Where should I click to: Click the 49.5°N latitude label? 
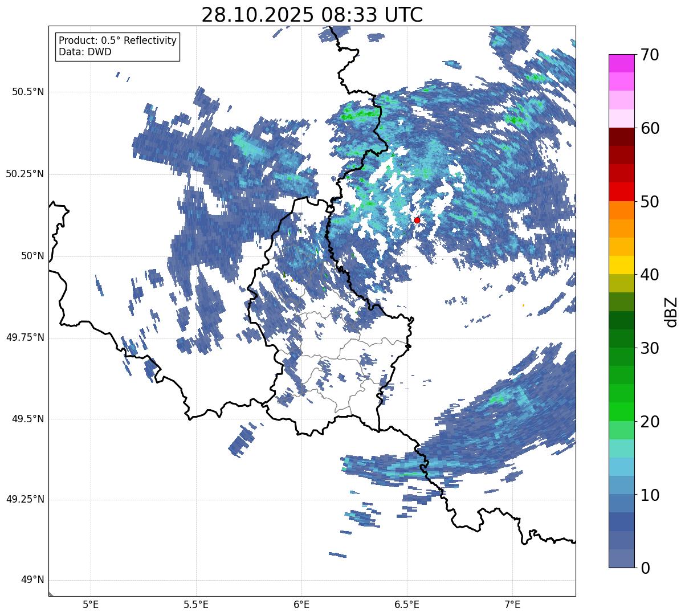click(28, 419)
